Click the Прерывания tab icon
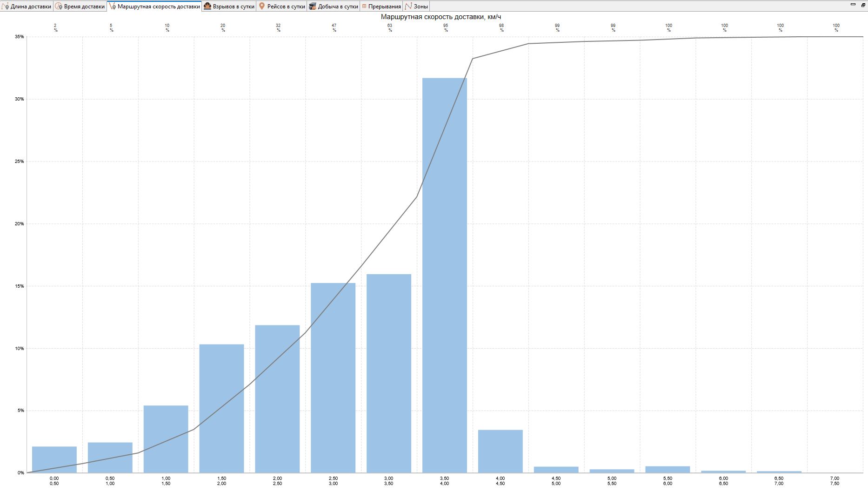Image resolution: width=868 pixels, height=492 pixels. click(364, 6)
